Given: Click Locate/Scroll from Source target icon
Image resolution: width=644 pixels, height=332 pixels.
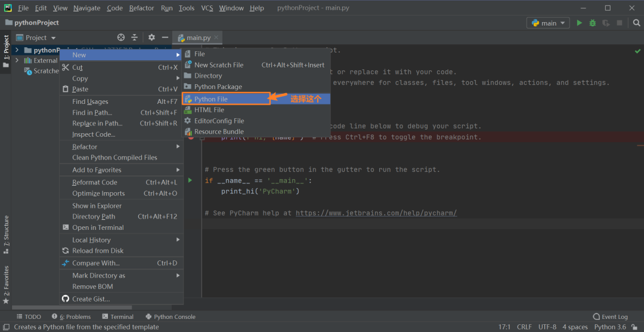Looking at the screenshot, I should pos(120,38).
